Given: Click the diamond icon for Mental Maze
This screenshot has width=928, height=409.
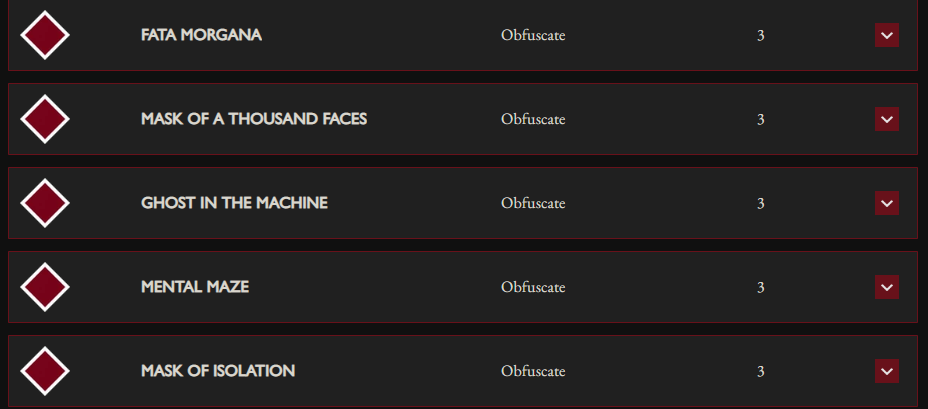Looking at the screenshot, I should click(x=44, y=287).
